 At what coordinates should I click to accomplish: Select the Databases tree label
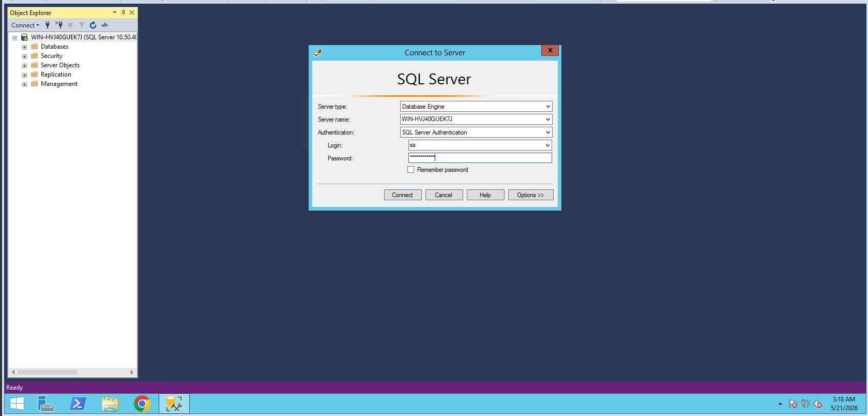click(54, 47)
